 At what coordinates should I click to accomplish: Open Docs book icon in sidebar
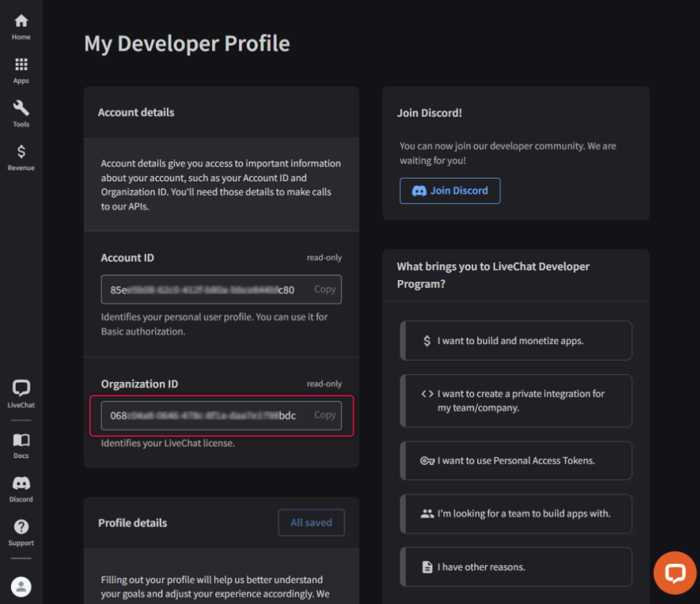click(x=21, y=445)
